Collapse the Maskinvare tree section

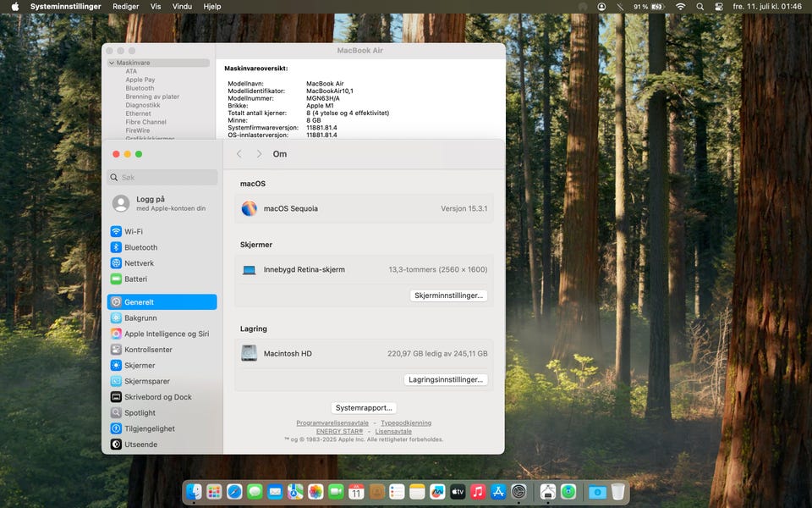tap(111, 63)
